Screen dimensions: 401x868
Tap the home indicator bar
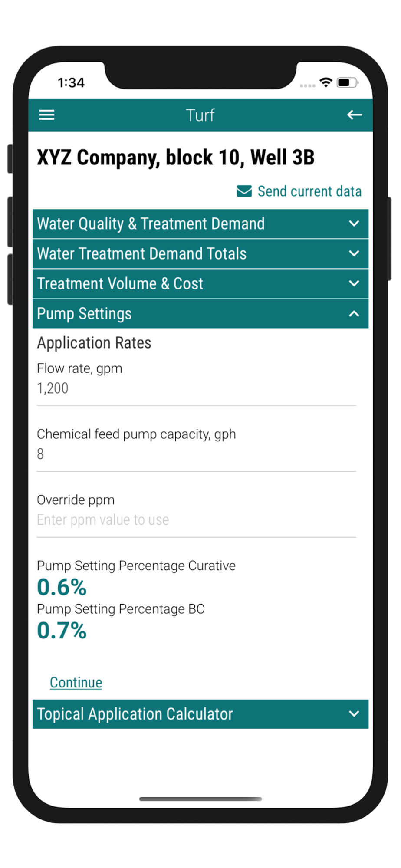(x=200, y=799)
